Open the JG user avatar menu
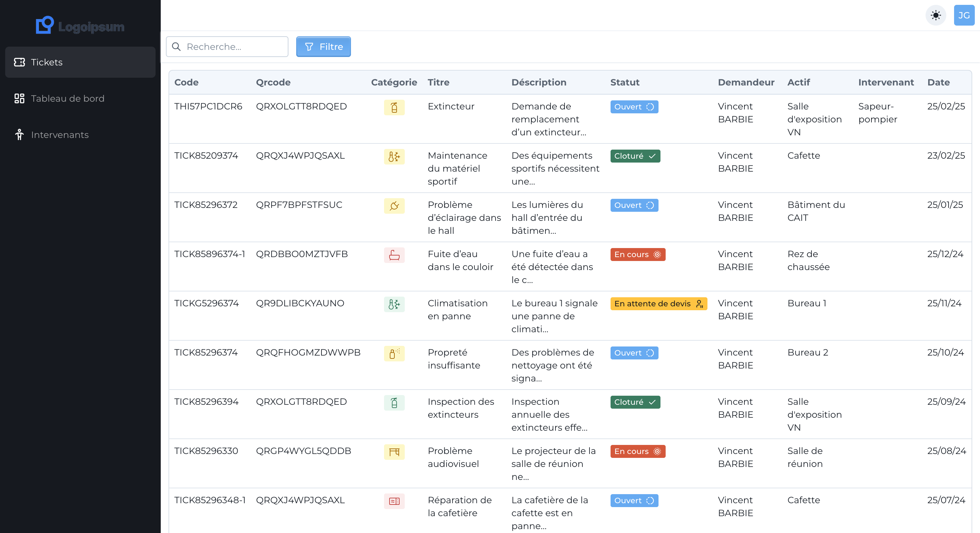The width and height of the screenshot is (980, 533). click(964, 15)
